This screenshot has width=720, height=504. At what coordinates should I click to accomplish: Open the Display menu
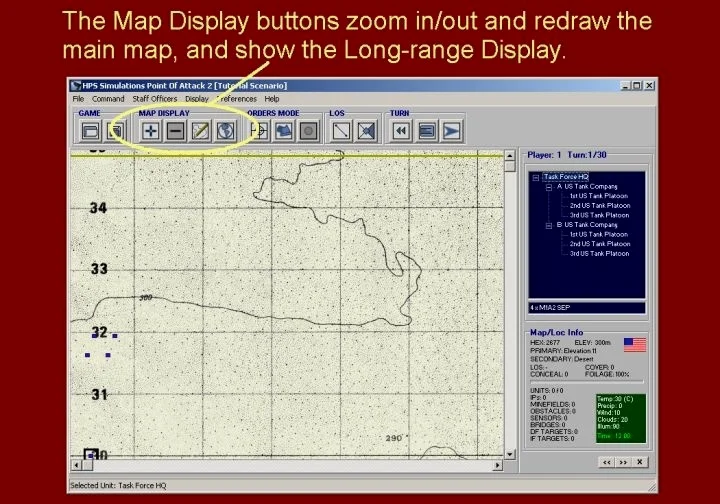point(197,99)
